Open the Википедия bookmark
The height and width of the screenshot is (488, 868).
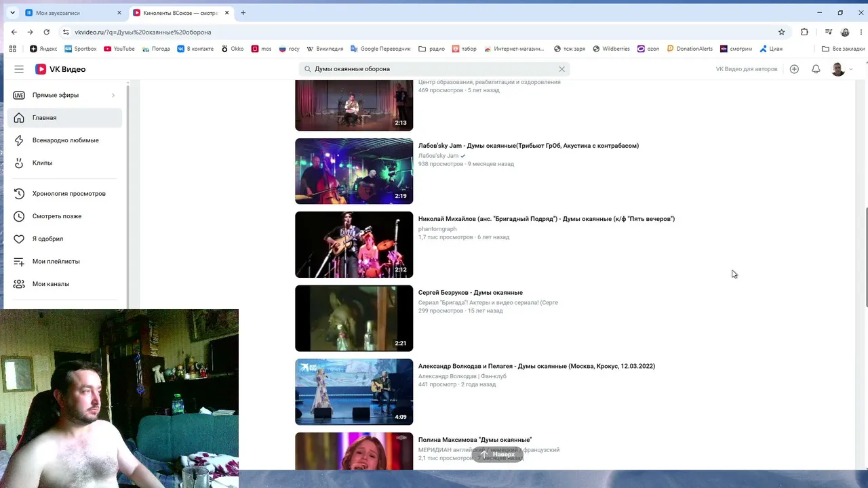325,49
